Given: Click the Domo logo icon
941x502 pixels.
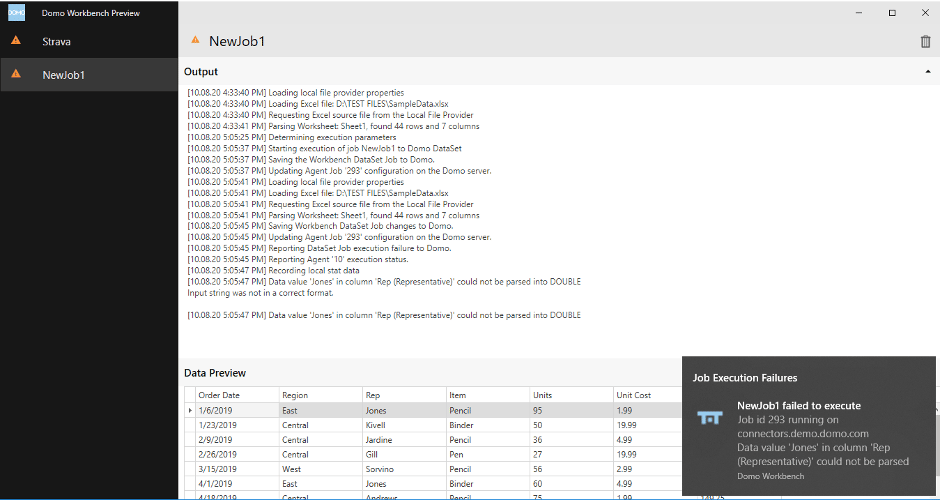Looking at the screenshot, I should [x=16, y=13].
